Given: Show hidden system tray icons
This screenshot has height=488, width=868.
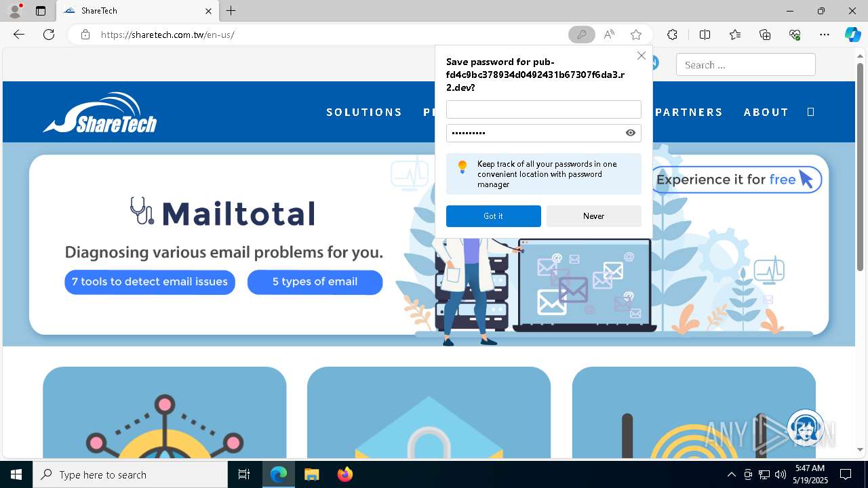Looking at the screenshot, I should (x=731, y=474).
